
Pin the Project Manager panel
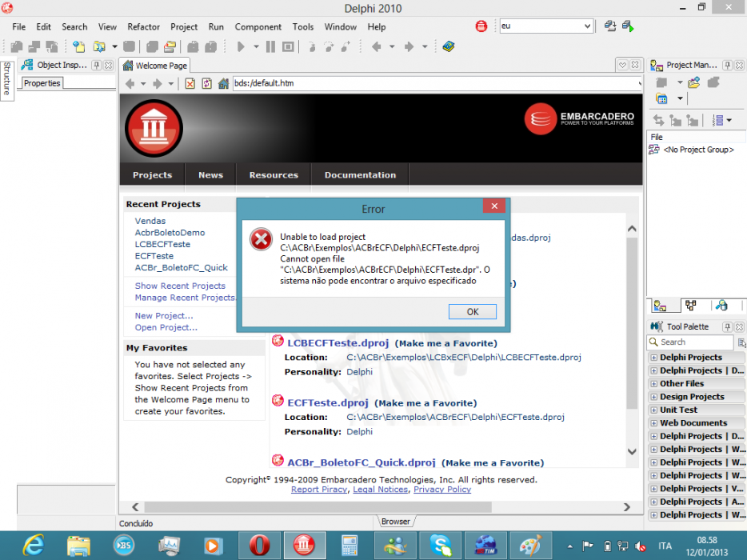click(728, 66)
